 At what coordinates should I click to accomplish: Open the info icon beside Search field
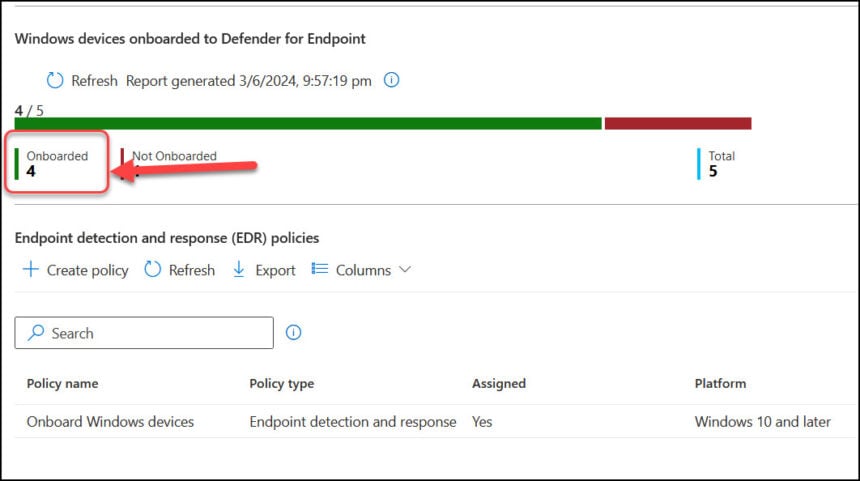[293, 332]
